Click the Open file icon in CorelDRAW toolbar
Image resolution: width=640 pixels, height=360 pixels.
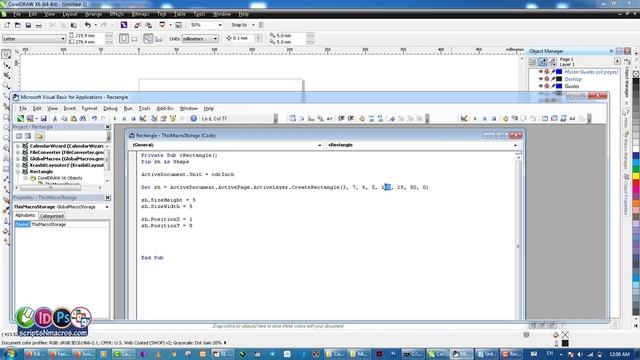tap(18, 25)
